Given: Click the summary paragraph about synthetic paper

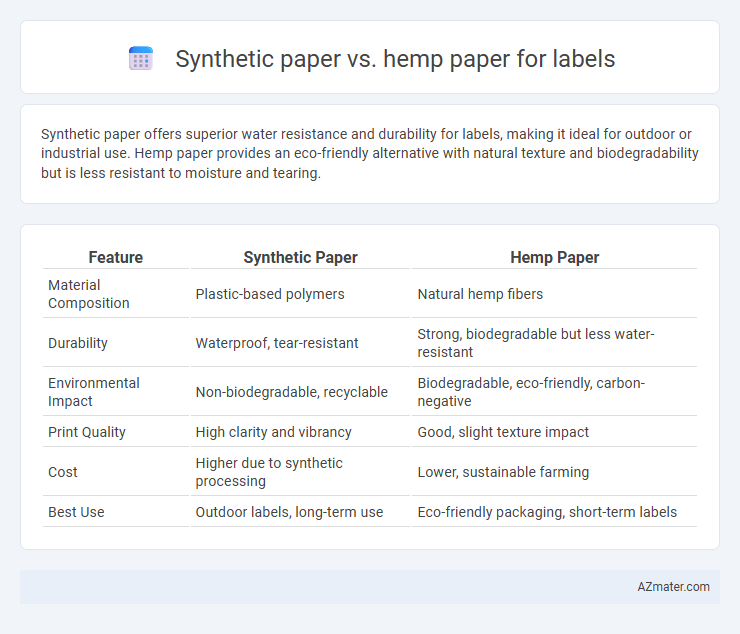Looking at the screenshot, I should [370, 153].
